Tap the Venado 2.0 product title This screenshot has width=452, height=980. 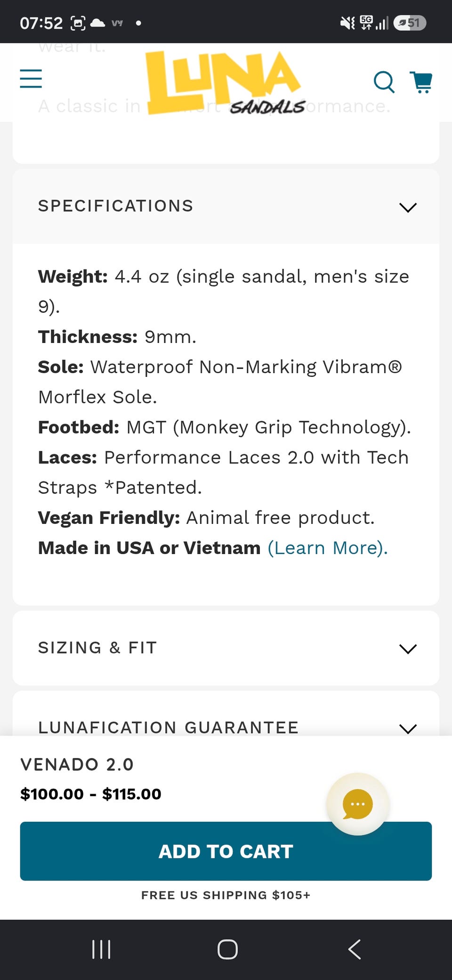coord(77,764)
